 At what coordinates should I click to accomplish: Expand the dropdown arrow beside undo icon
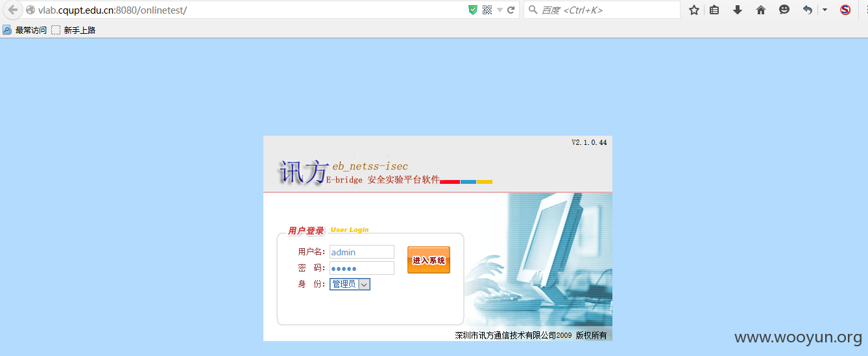tap(825, 10)
